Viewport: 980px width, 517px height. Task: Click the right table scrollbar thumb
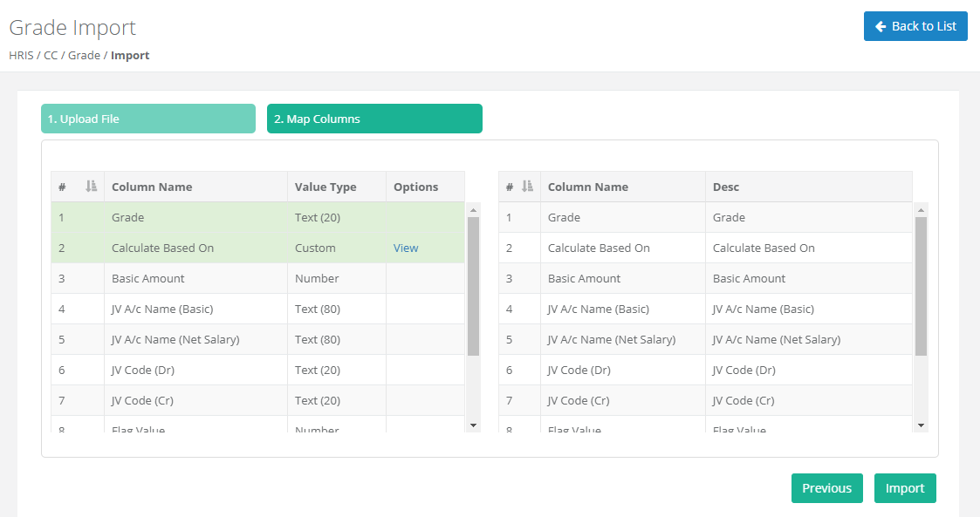point(921,286)
